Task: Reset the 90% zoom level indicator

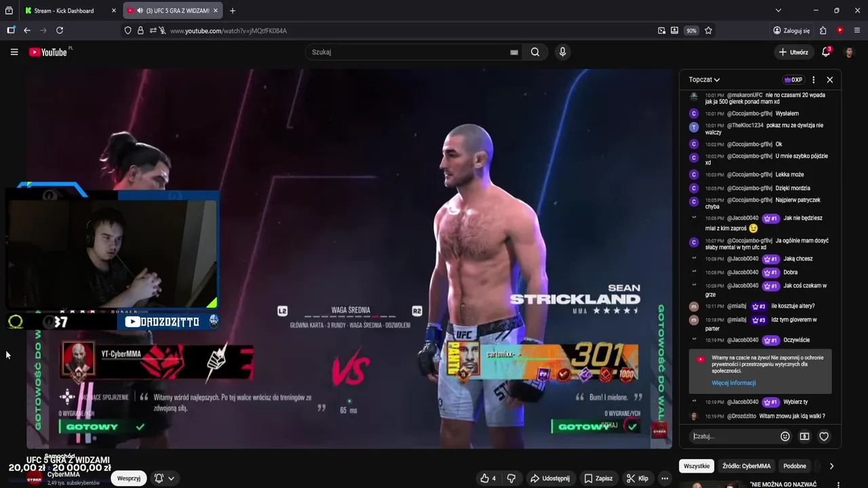Action: tap(691, 30)
